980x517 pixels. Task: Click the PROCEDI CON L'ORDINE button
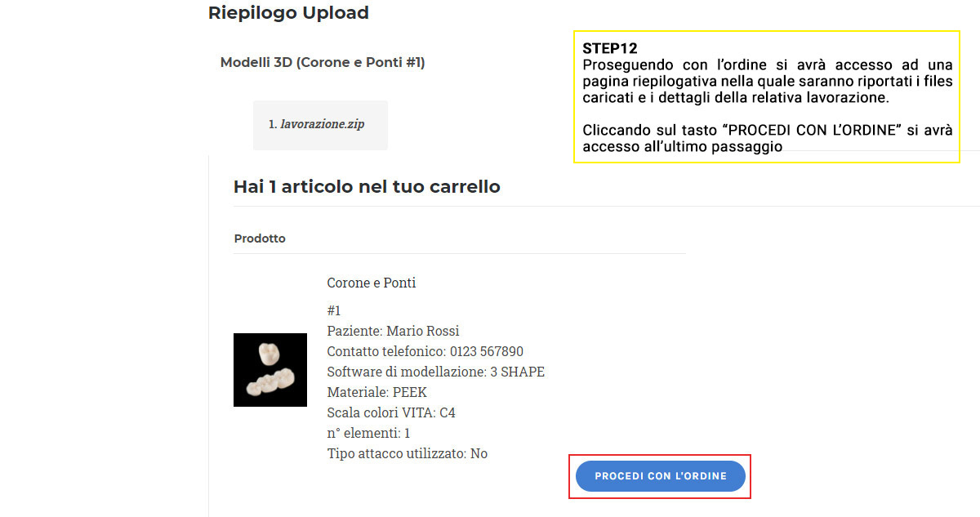tap(660, 476)
